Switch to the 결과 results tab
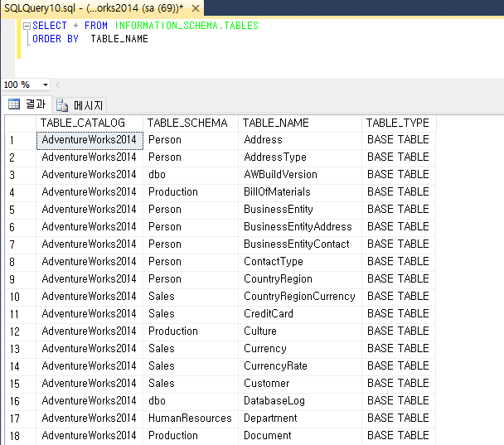Viewport: 504px width, 445px height. [27, 104]
